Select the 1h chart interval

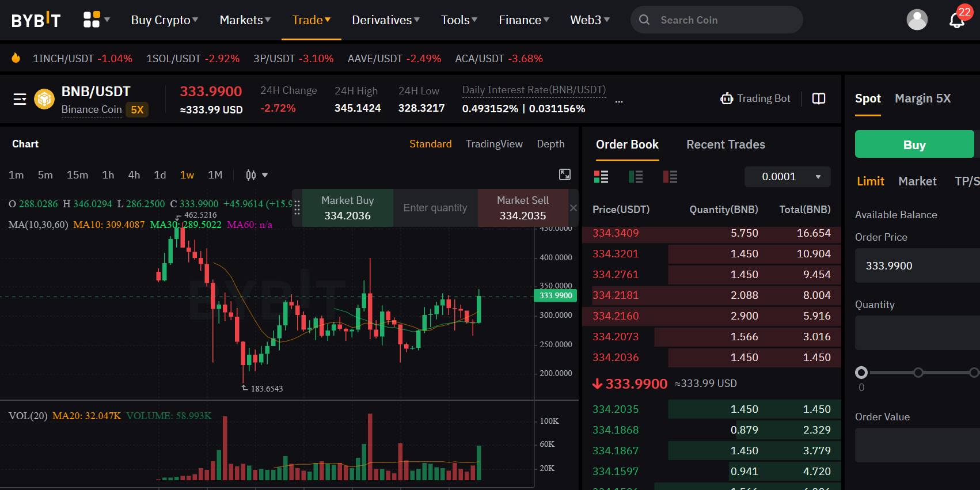[108, 175]
